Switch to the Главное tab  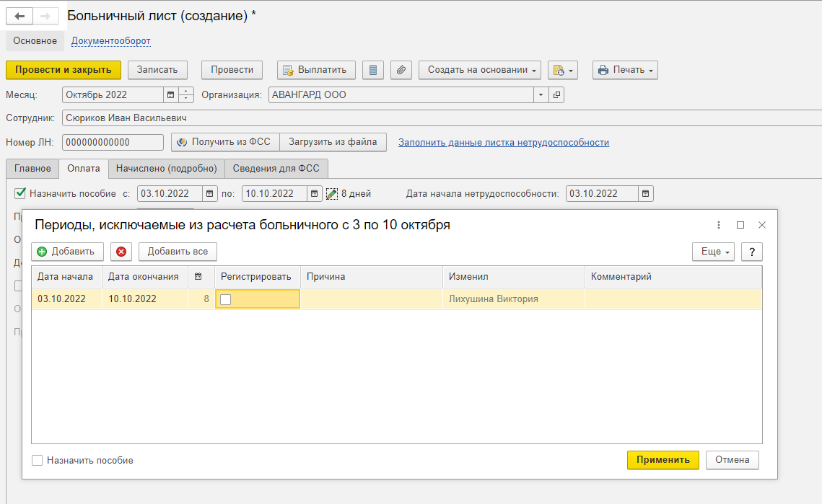(32, 168)
